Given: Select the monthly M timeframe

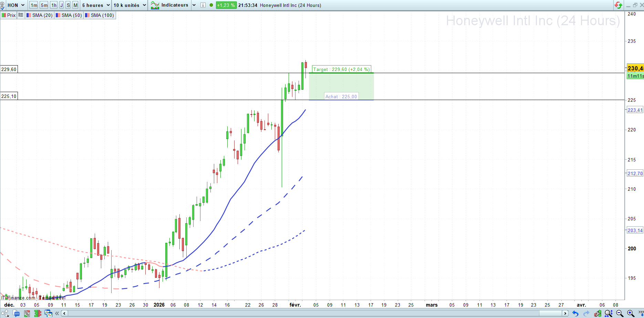Looking at the screenshot, I should click(75, 5).
